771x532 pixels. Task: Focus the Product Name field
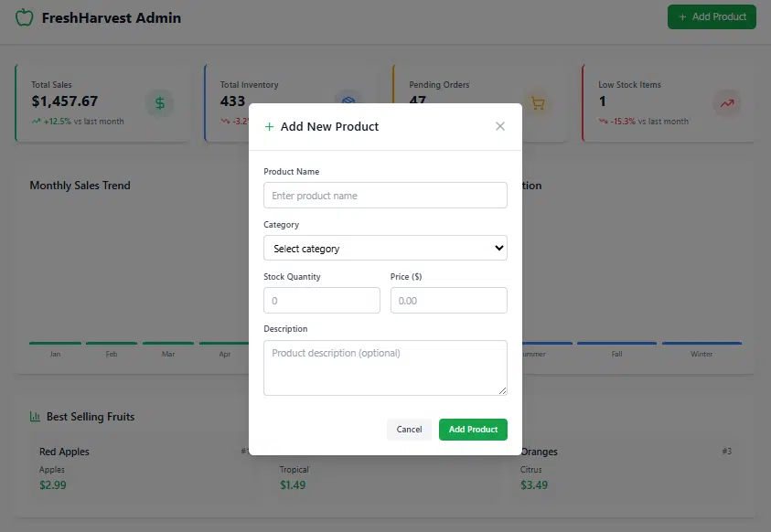(385, 195)
